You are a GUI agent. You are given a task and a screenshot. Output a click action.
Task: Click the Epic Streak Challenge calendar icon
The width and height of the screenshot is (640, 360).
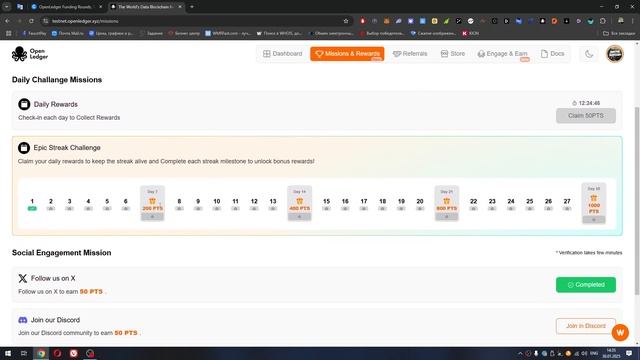(x=24, y=147)
